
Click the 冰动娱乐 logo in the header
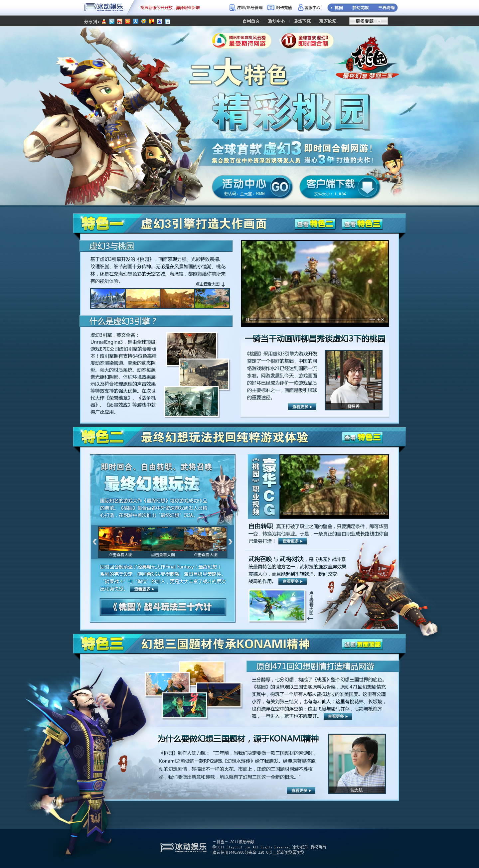click(104, 7)
